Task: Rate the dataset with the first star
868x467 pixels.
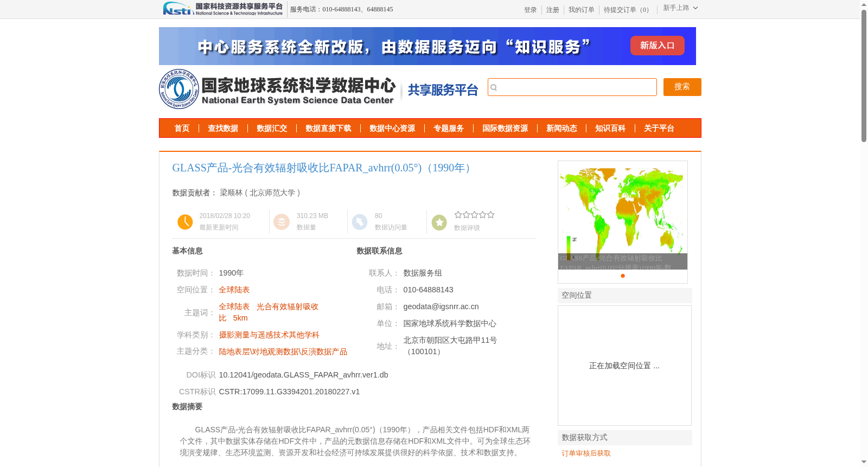Action: (458, 215)
